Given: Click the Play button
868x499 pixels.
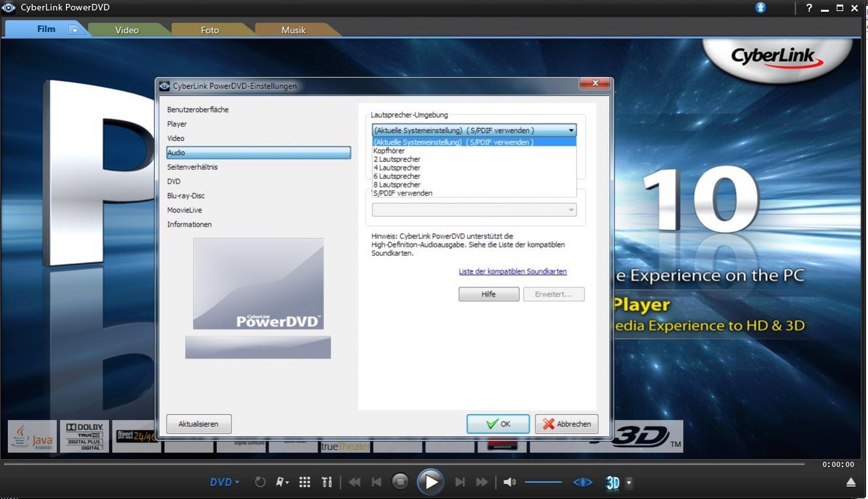Looking at the screenshot, I should (430, 482).
